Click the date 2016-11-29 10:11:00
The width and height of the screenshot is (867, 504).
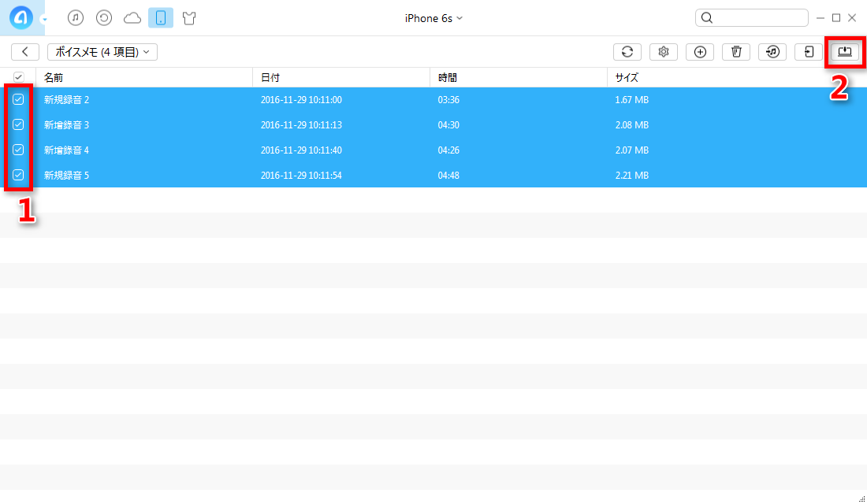coord(301,100)
